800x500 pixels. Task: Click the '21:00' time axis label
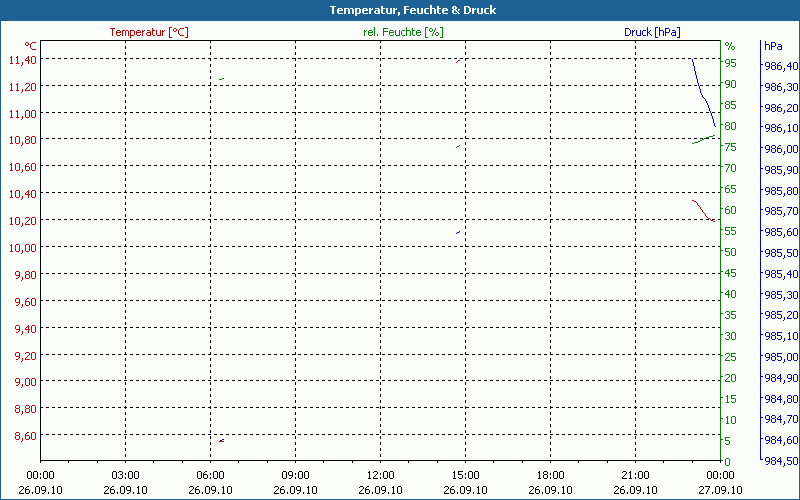coord(636,476)
